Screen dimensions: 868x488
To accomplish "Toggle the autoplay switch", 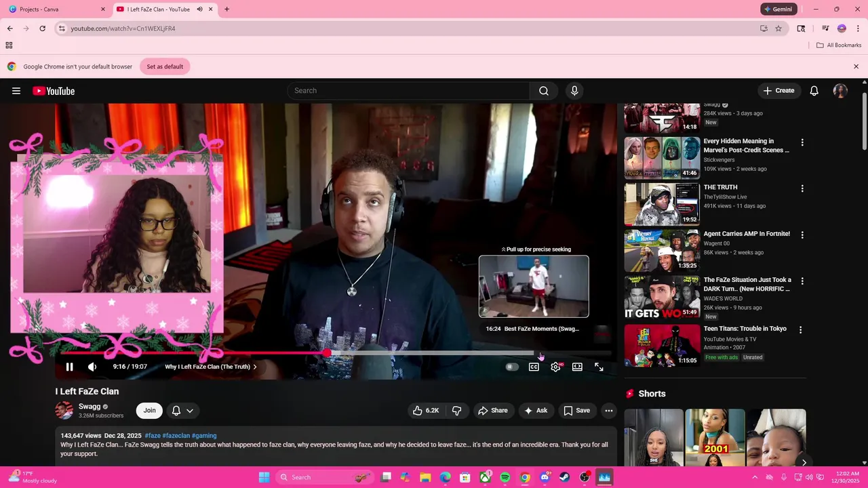I will 512,367.
